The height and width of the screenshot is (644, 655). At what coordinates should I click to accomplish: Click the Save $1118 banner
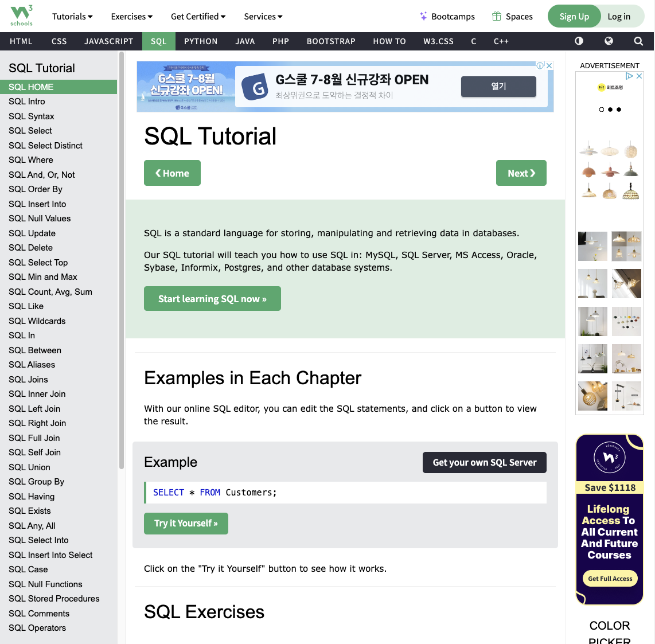coord(610,487)
